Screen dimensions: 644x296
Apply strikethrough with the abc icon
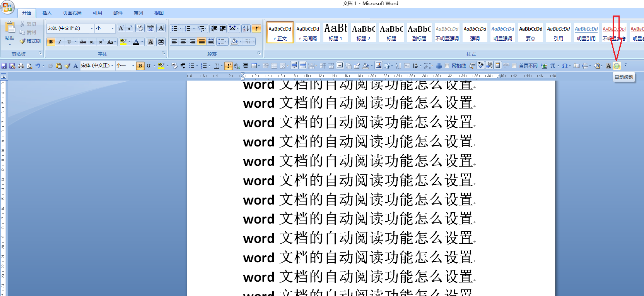coord(83,42)
